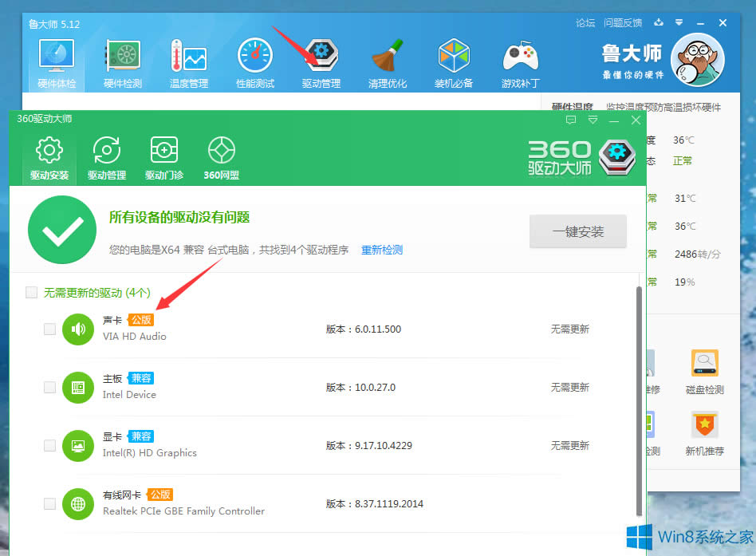
Task: Click the 公版 tag next to 有线网卡
Action: click(x=160, y=495)
